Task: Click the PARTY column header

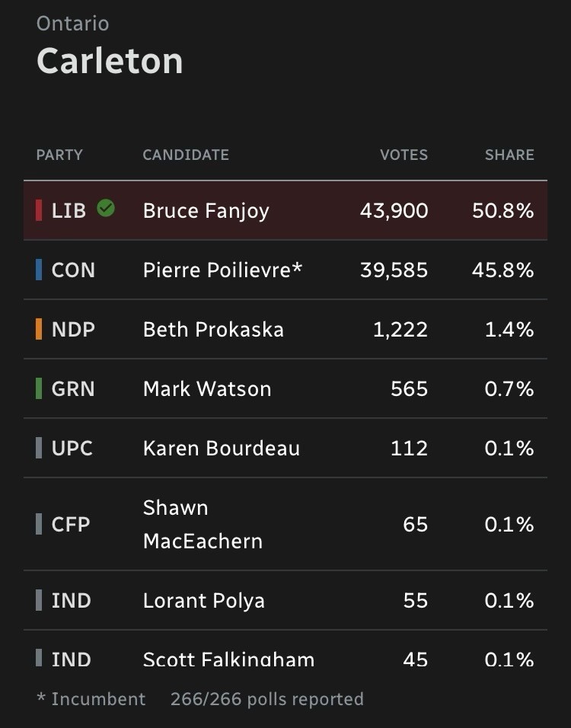Action: 59,155
